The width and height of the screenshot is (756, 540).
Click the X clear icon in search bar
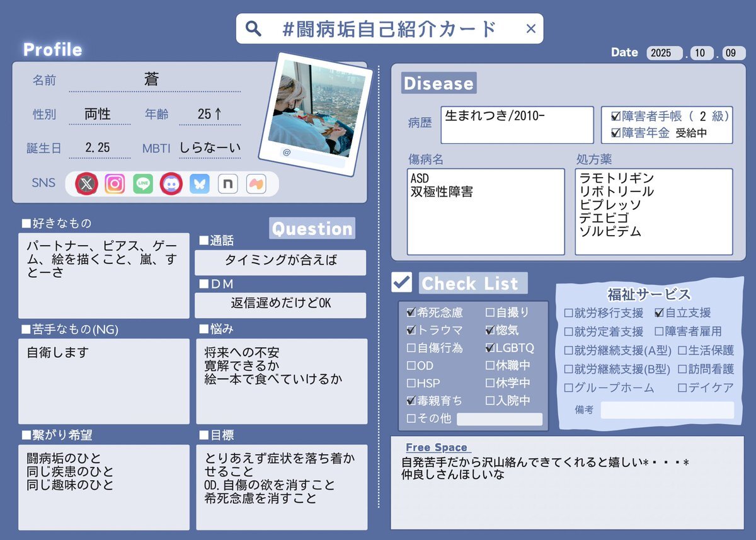pyautogui.click(x=530, y=28)
